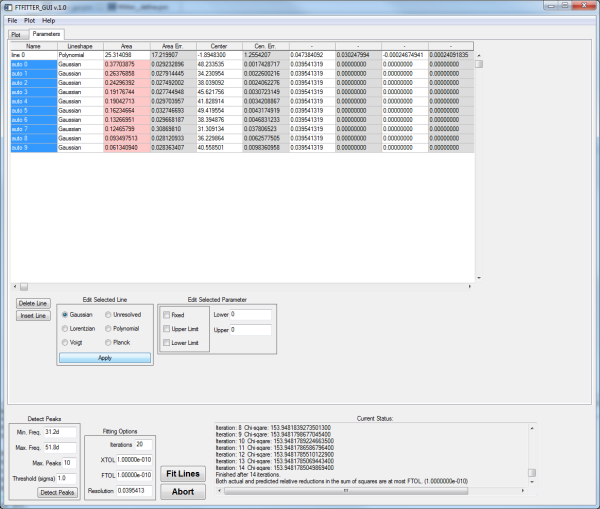Open the Help menu
Viewport: 600px width, 509px height.
[48, 21]
